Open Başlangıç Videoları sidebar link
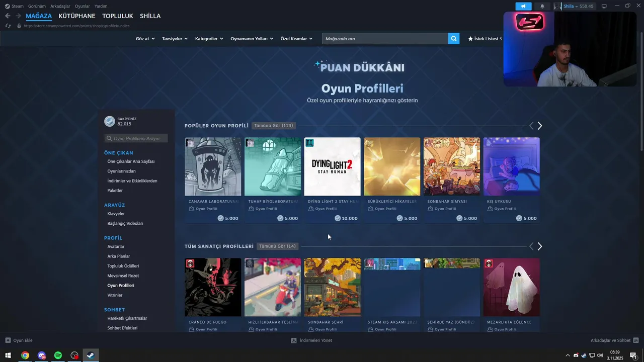Screen dimensions: 644x362 click(x=125, y=223)
